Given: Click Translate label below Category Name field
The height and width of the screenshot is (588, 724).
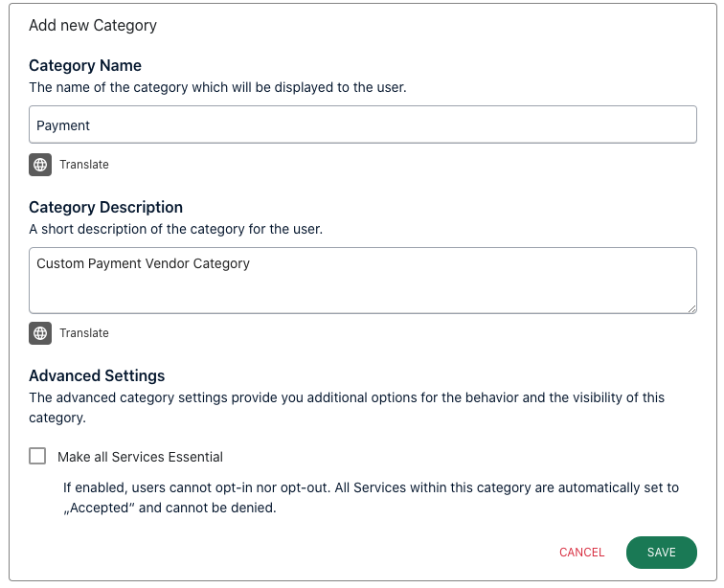Looking at the screenshot, I should 84,165.
